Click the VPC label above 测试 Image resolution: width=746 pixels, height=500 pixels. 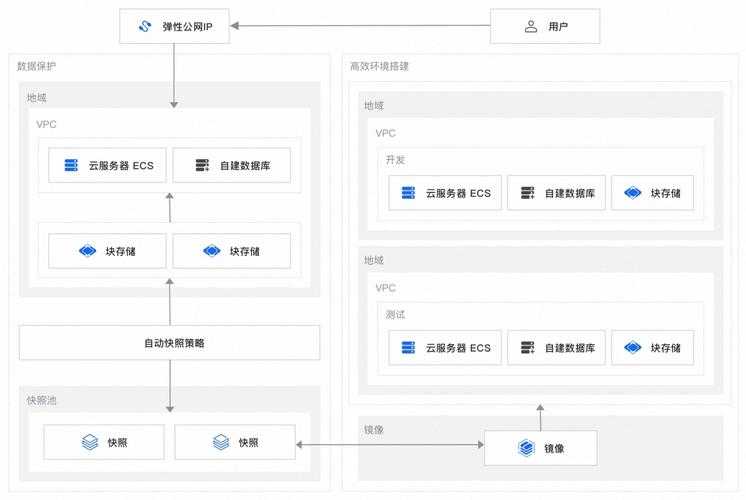385,288
